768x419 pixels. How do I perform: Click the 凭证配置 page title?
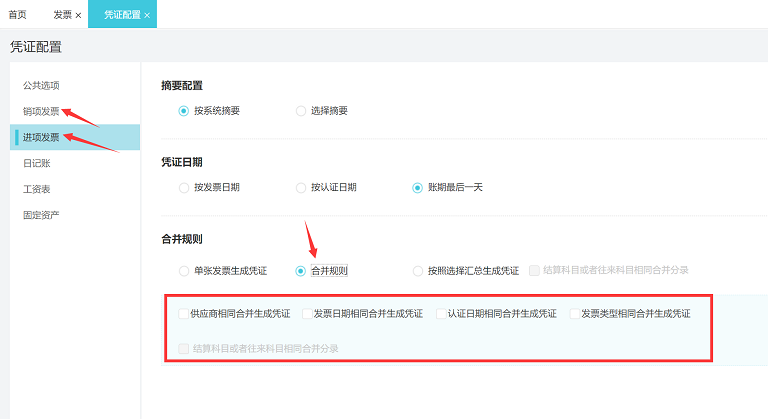36,47
